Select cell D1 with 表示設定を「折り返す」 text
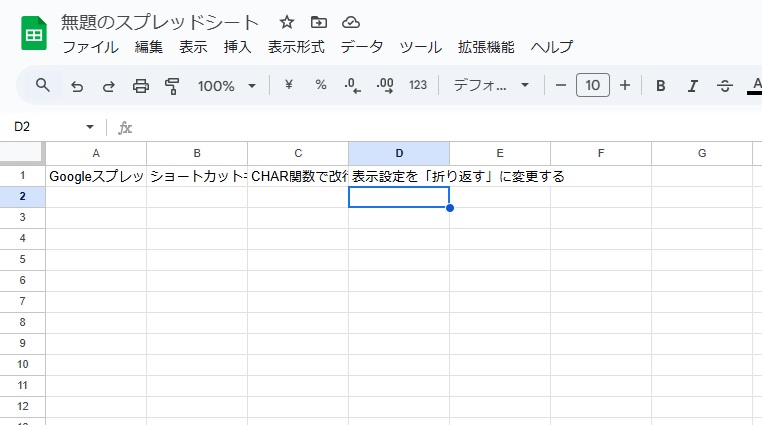762x425 pixels. [399, 176]
